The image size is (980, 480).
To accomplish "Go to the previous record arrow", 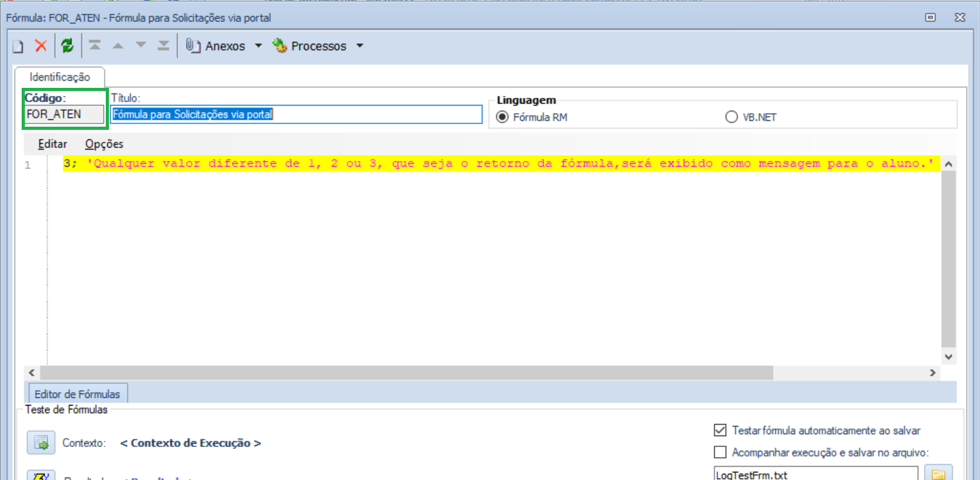I will click(117, 45).
